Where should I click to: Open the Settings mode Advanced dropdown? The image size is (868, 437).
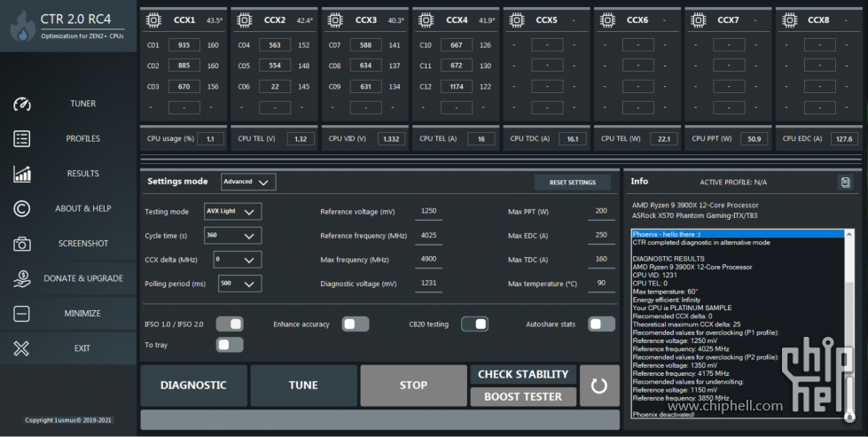248,182
